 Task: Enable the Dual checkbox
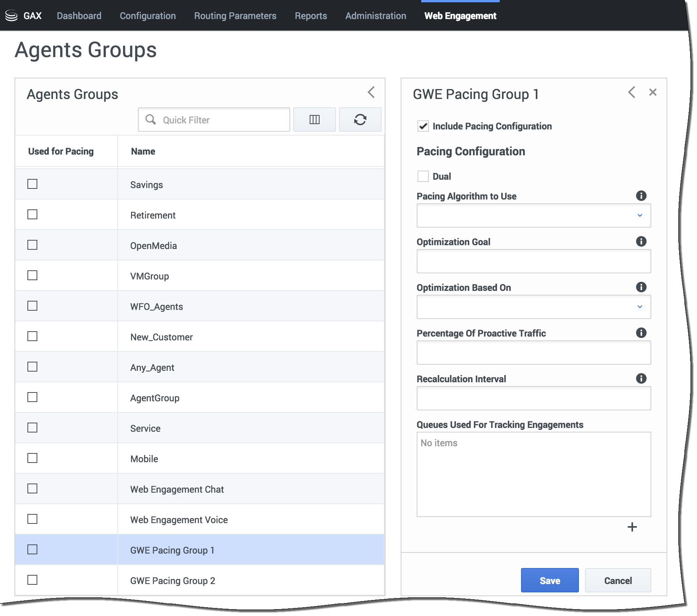tap(423, 176)
